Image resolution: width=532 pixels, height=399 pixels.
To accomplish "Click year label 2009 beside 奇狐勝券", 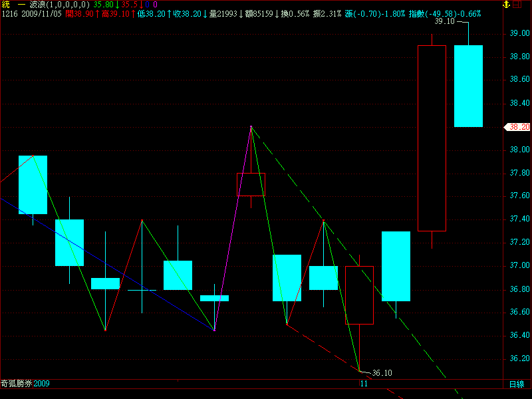I will tap(41, 384).
